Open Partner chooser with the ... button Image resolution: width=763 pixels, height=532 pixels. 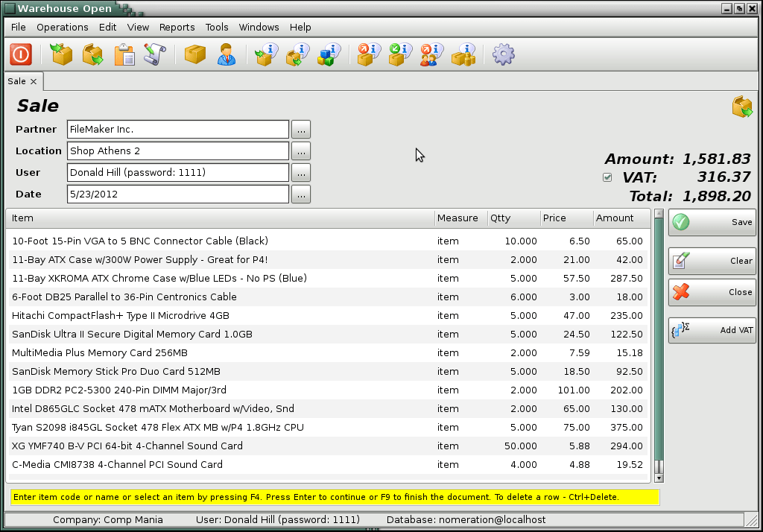(x=301, y=130)
